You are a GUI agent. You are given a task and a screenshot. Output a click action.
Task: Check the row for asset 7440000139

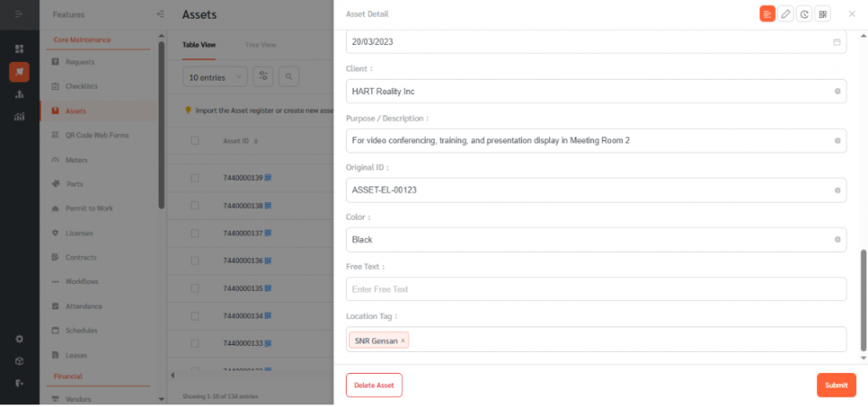click(195, 178)
